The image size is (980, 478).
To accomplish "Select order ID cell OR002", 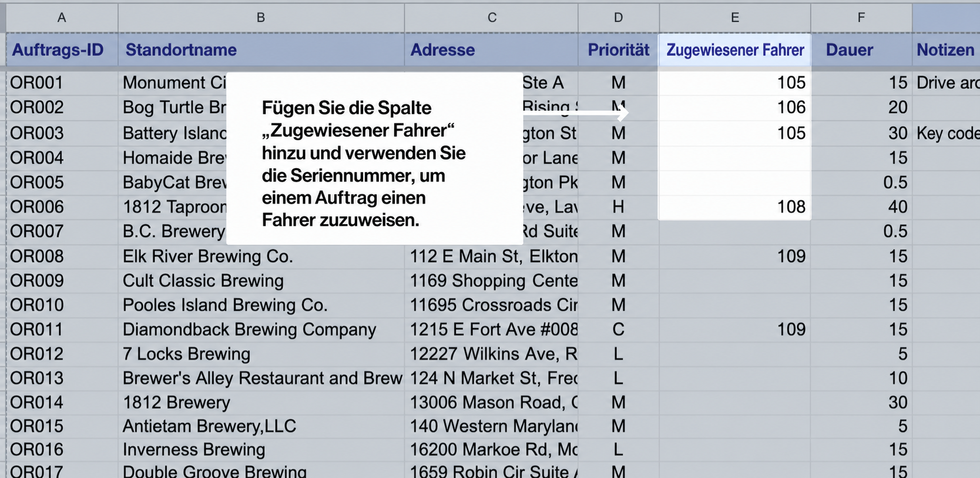I will pyautogui.click(x=62, y=108).
